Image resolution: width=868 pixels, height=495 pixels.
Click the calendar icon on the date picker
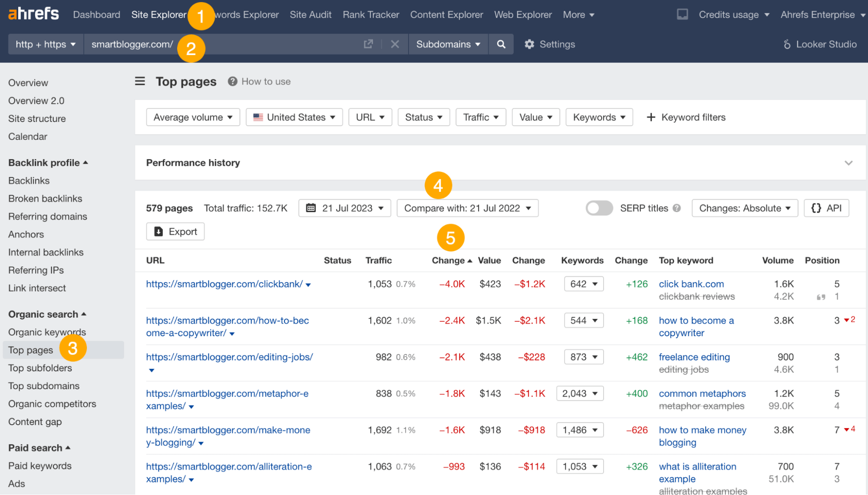pos(311,208)
